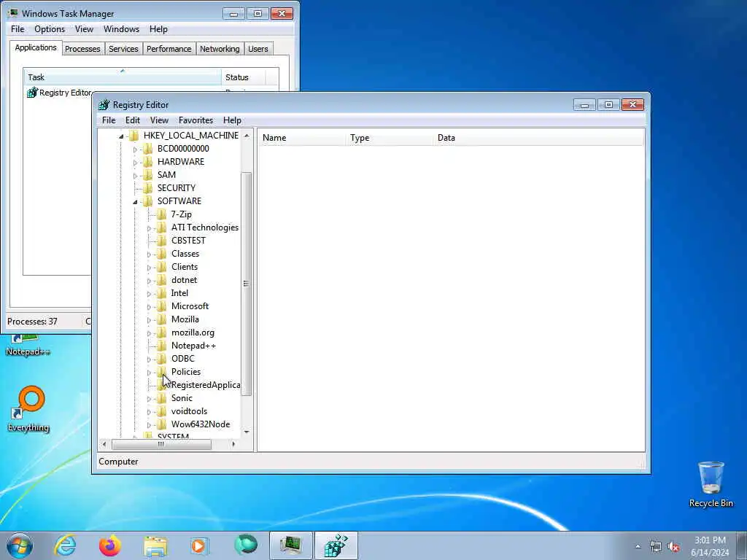Open the Recycle Bin desktop icon
The width and height of the screenshot is (747, 560).
[x=711, y=484]
